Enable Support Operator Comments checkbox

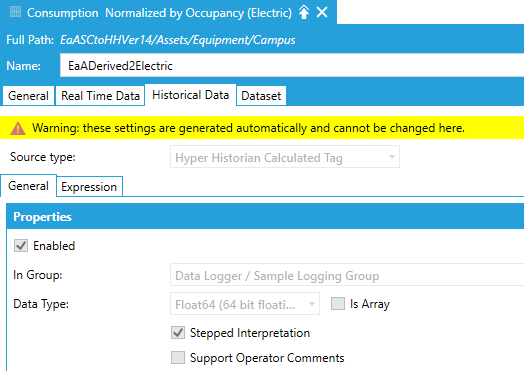tap(178, 358)
